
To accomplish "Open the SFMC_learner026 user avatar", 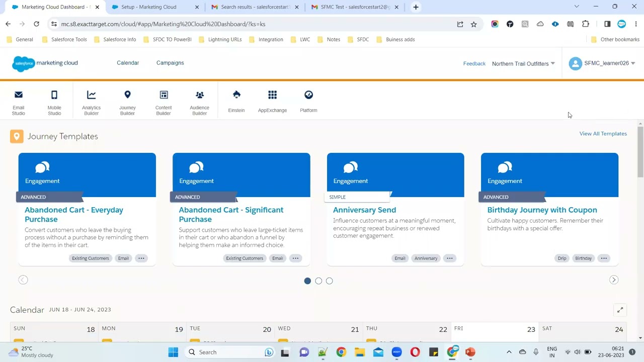I will coord(575,63).
